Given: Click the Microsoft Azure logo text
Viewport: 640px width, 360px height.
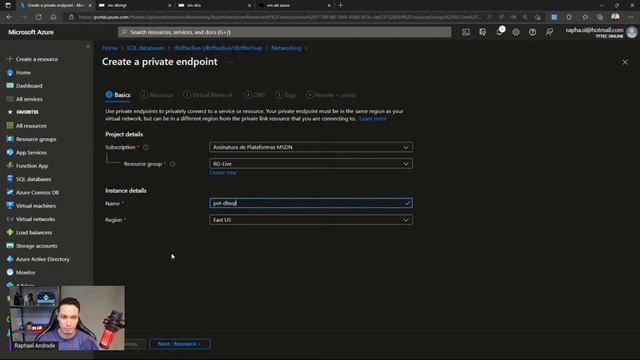Looking at the screenshot, I should coord(31,32).
